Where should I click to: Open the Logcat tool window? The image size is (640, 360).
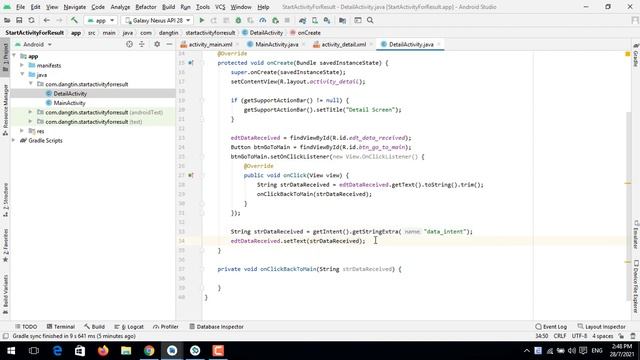[x=129, y=327]
